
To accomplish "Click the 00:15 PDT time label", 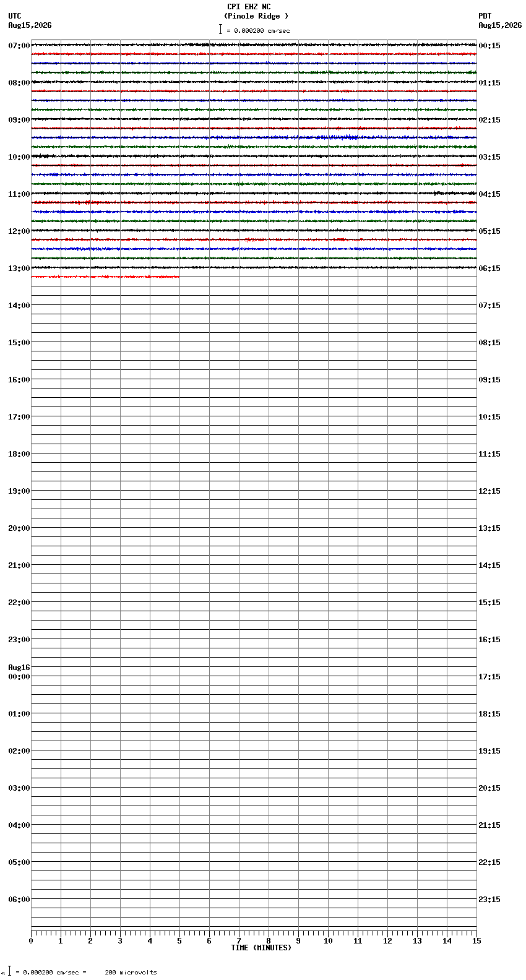I will tap(489, 46).
